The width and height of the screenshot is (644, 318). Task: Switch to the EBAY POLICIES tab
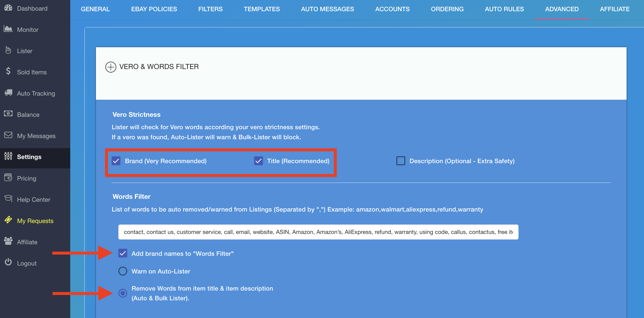coord(154,9)
